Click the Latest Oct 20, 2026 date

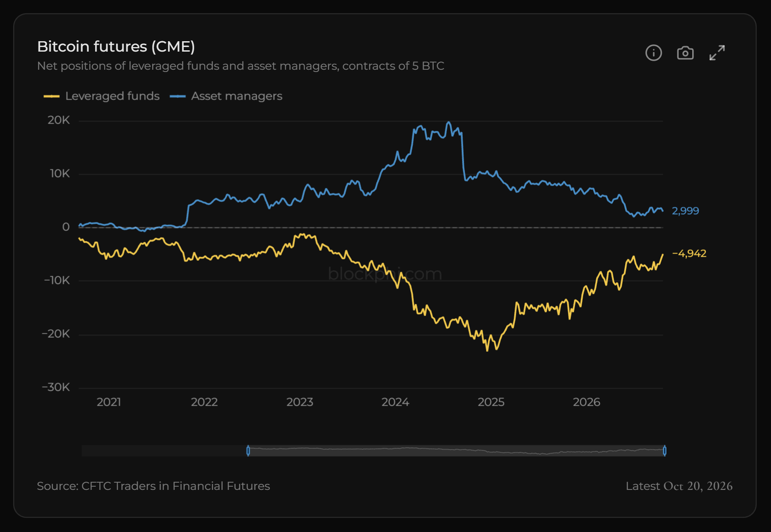click(x=679, y=486)
